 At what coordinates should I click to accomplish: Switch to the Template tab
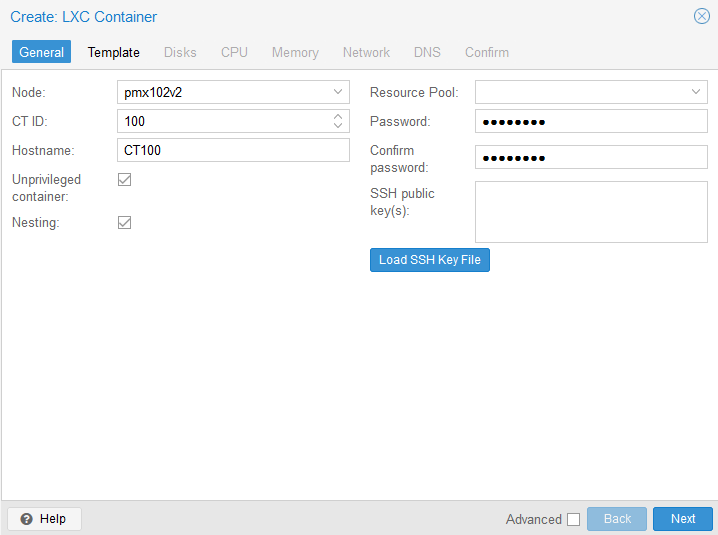tap(114, 52)
